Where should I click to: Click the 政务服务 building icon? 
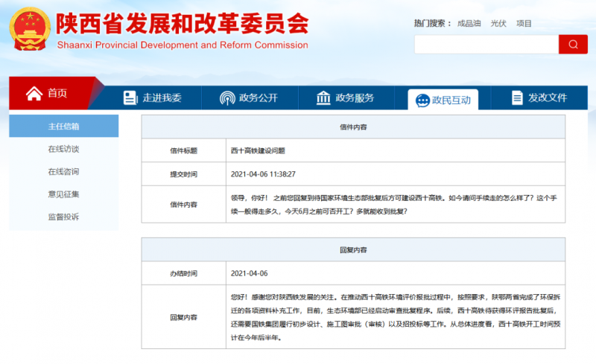(x=324, y=98)
